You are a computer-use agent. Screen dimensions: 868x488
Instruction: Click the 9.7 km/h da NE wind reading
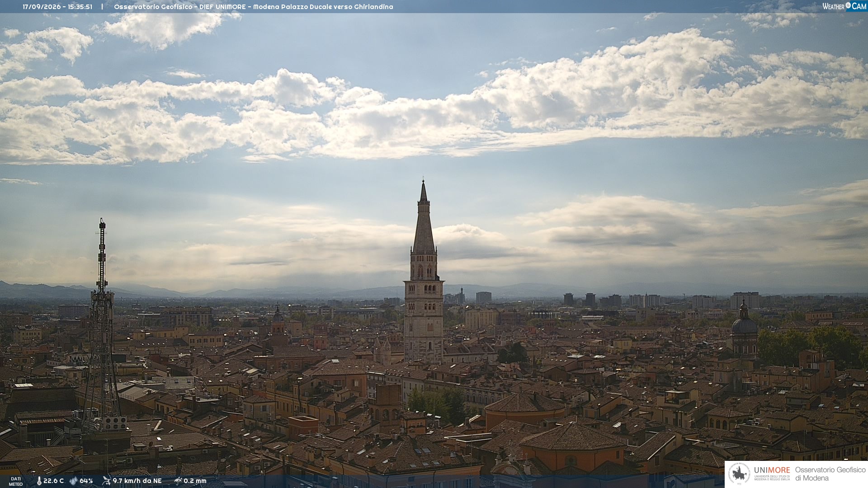tap(137, 481)
